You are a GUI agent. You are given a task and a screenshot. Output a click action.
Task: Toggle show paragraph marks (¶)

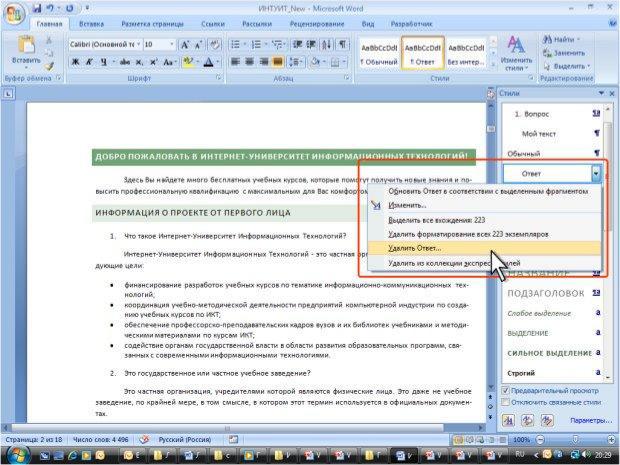342,45
